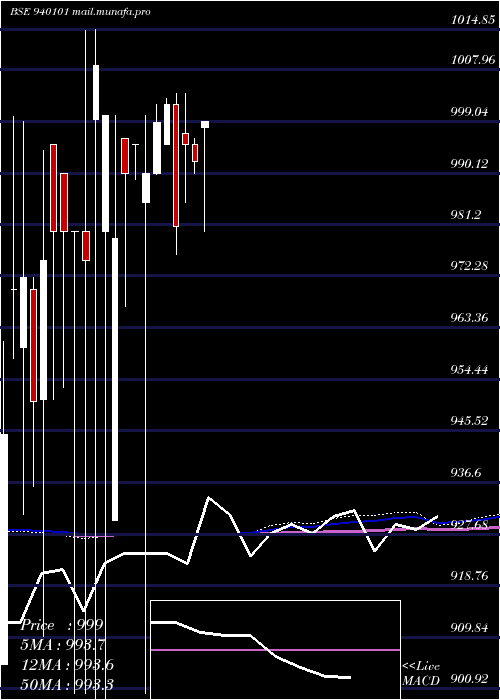
Task: Click the 954.44 price axis label
Action: pos(469,370)
